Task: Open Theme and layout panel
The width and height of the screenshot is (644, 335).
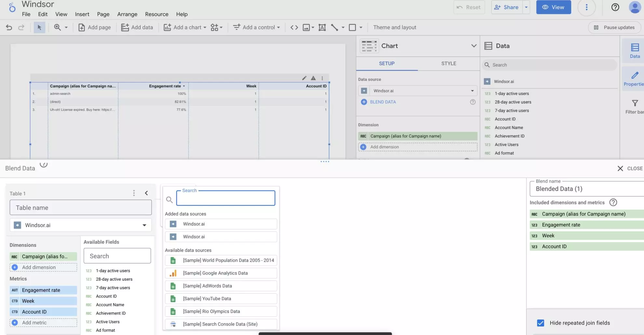Action: point(395,27)
